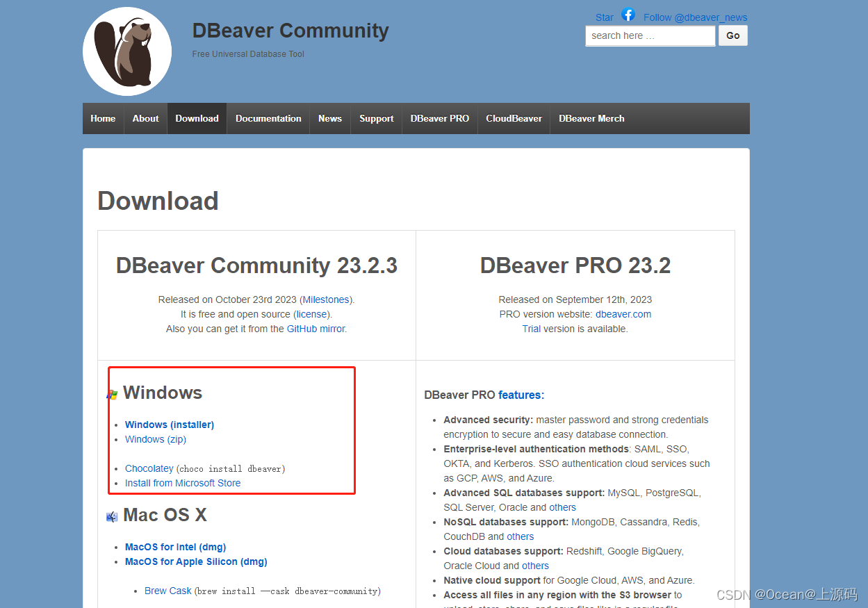Screen dimensions: 868x608
Task: Open the Facebook icon in header
Action: (x=628, y=15)
